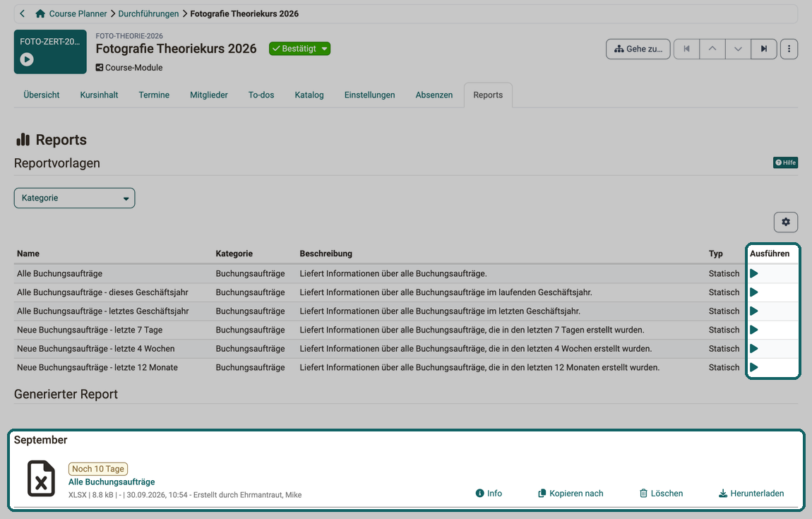The width and height of the screenshot is (812, 519).
Task: Expand the Kategorie filter dropdown
Action: coord(75,198)
